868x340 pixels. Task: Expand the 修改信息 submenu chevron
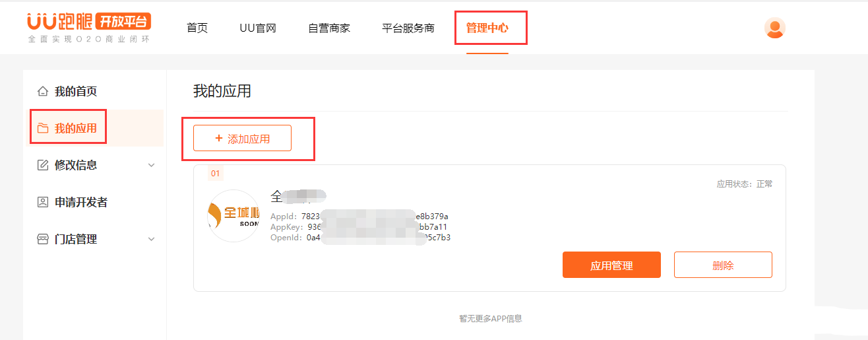151,165
